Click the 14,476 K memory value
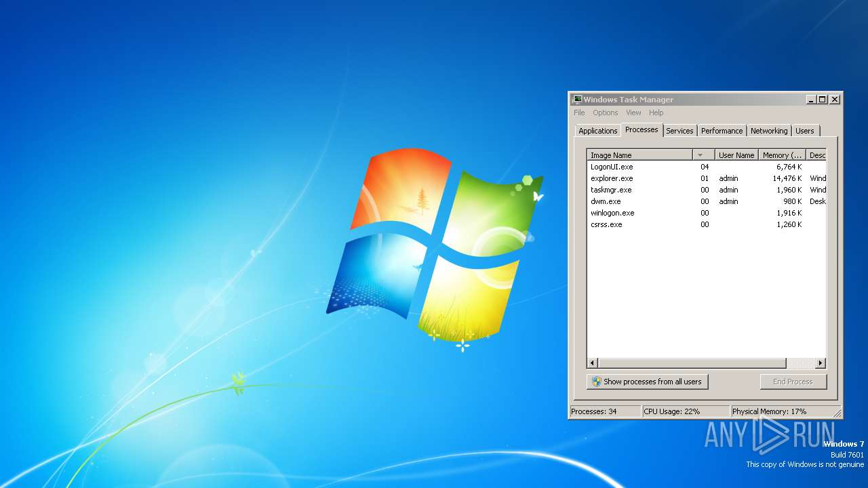The height and width of the screenshot is (488, 868). (787, 178)
